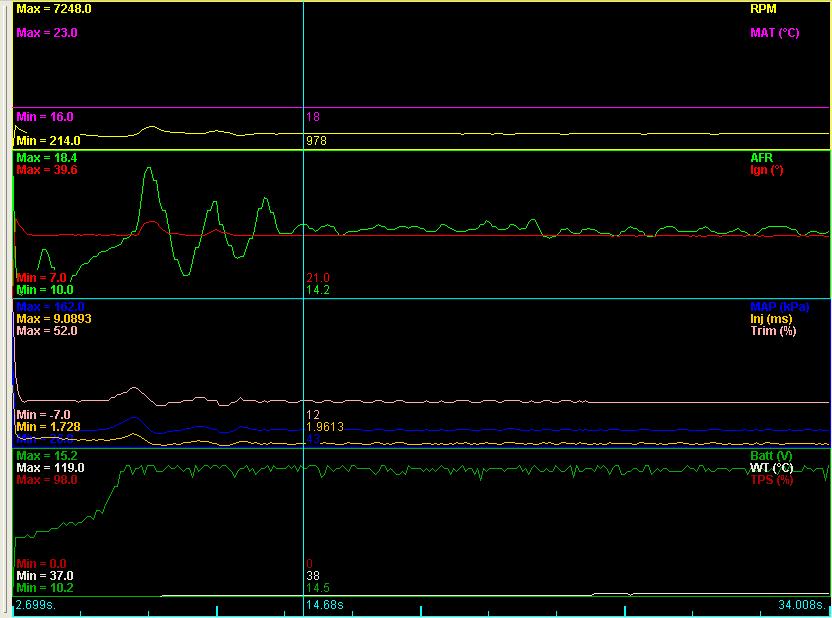This screenshot has height=618, width=832.
Task: Click the cursor ignition reading 21.0
Action: (318, 277)
